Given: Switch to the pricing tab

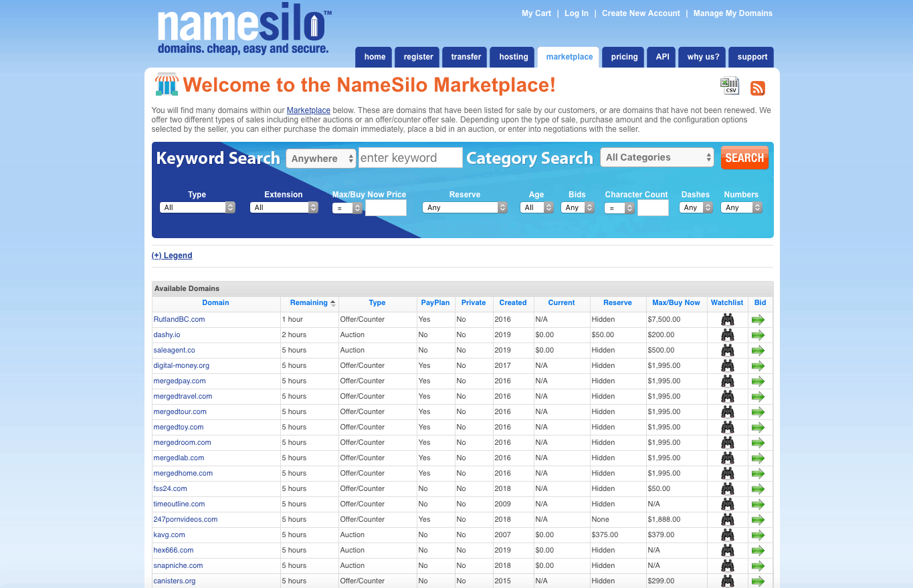Looking at the screenshot, I should 624,57.
